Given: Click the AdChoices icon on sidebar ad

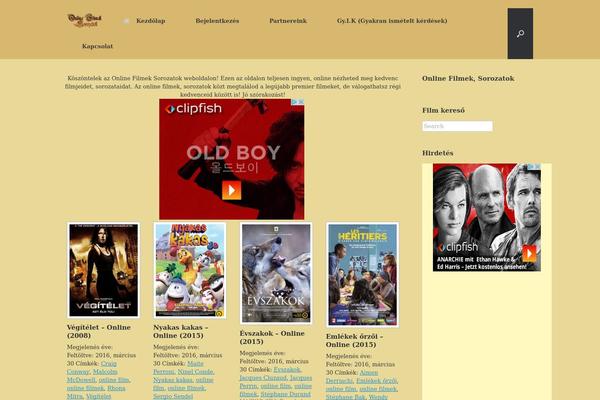Looking at the screenshot, I should 536,168.
